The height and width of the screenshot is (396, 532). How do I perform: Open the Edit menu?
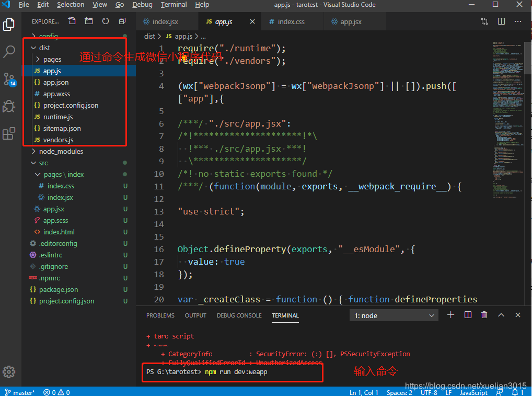[43, 5]
